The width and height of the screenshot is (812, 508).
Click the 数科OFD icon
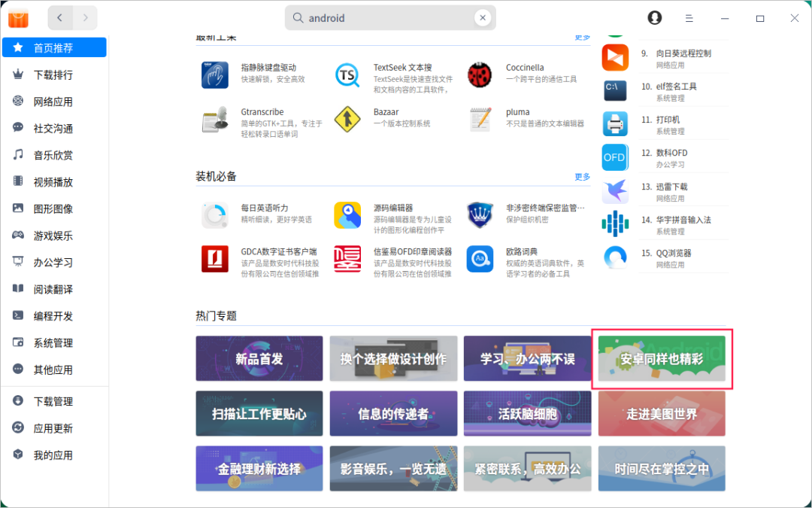pyautogui.click(x=615, y=157)
